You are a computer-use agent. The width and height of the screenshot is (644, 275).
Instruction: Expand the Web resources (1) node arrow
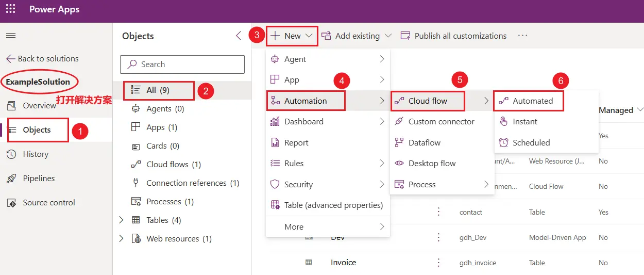(x=121, y=238)
